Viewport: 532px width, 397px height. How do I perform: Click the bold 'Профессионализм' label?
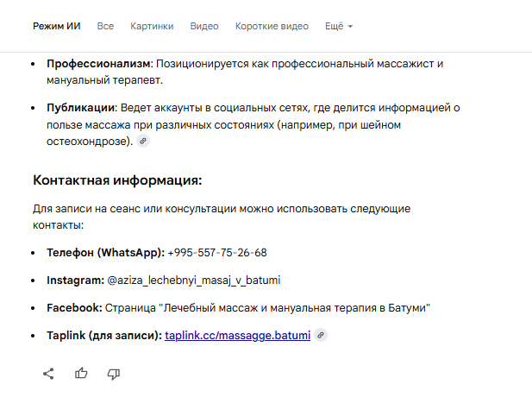[x=98, y=65]
